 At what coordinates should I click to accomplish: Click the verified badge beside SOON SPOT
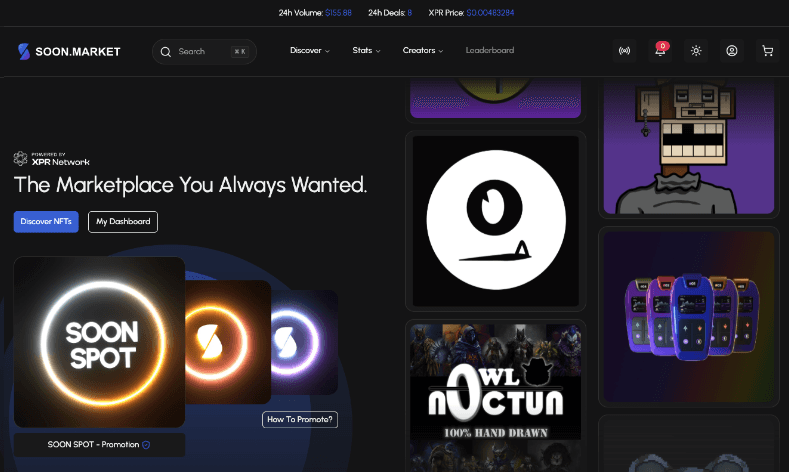[146, 445]
